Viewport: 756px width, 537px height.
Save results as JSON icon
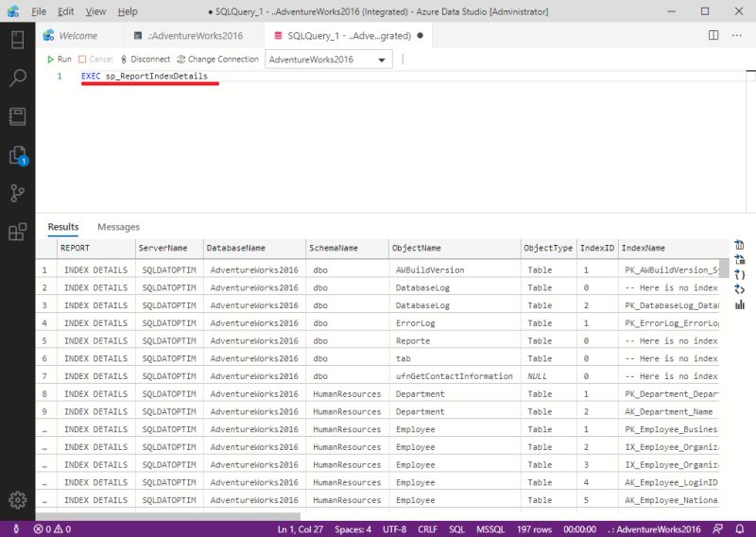pyautogui.click(x=739, y=275)
